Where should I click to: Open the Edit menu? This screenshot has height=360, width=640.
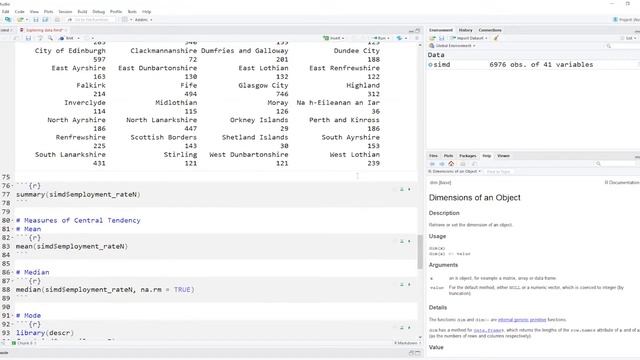point(6,12)
